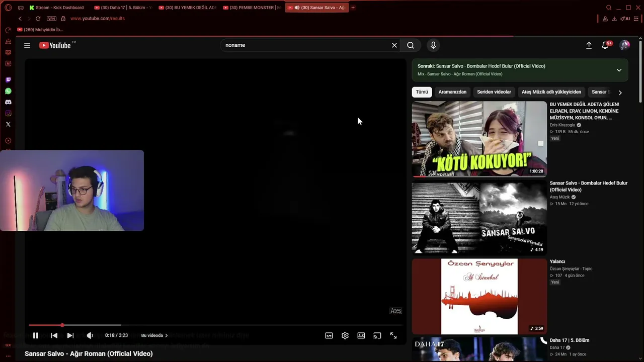
Task: Visit the Ateş Müzik channel link
Action: (560, 197)
